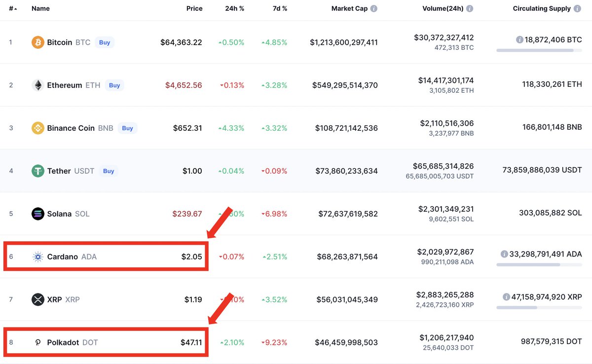Sort table by Market Cap header
Viewport: 592px width, 364px height.
349,9
